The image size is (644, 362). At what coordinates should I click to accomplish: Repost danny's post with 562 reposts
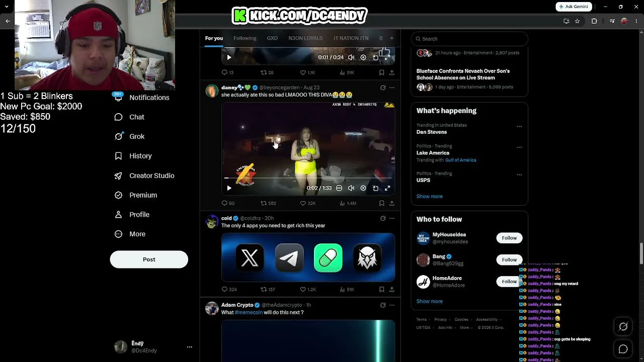click(x=268, y=203)
